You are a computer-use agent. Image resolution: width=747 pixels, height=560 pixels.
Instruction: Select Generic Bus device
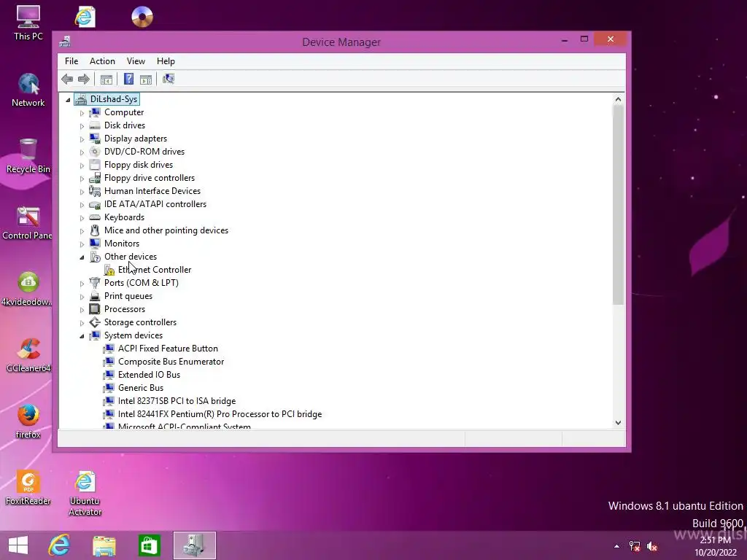pyautogui.click(x=141, y=388)
